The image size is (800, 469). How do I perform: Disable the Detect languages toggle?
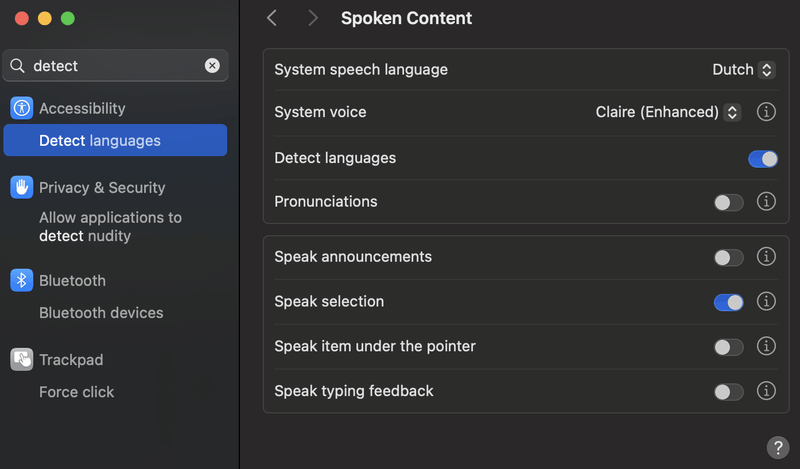(762, 158)
